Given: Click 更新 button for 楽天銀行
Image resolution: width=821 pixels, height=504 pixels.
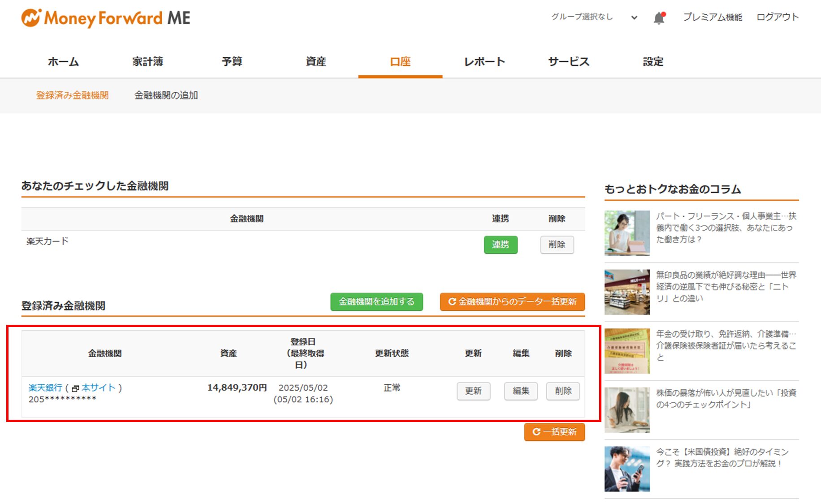Looking at the screenshot, I should 473,391.
